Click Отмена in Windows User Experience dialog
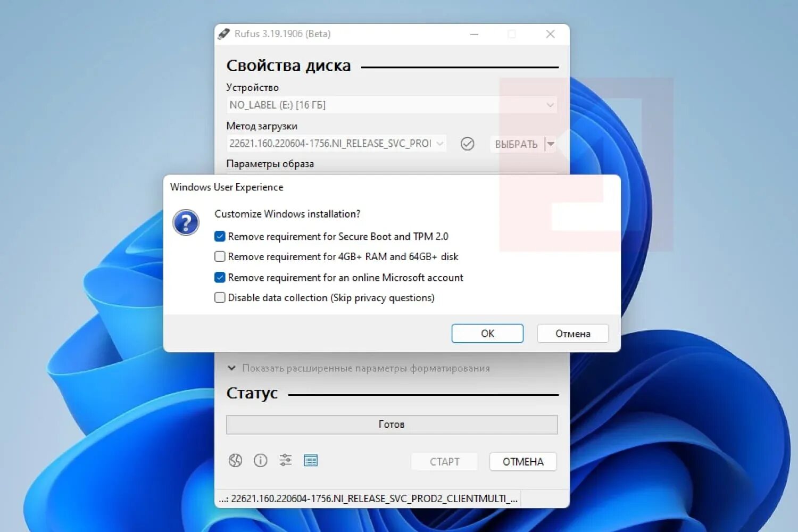The image size is (798, 532). click(x=573, y=334)
